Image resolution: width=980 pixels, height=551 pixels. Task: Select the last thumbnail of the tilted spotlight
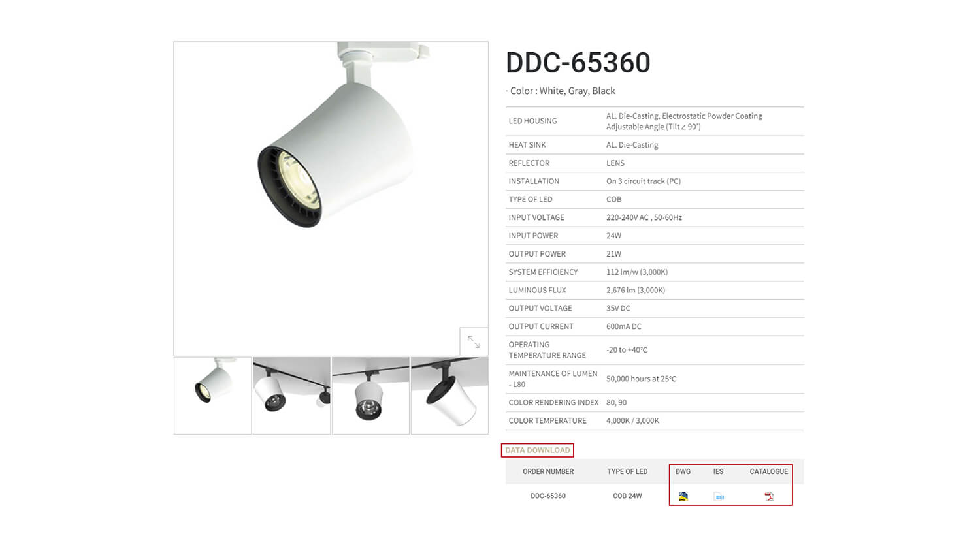449,396
